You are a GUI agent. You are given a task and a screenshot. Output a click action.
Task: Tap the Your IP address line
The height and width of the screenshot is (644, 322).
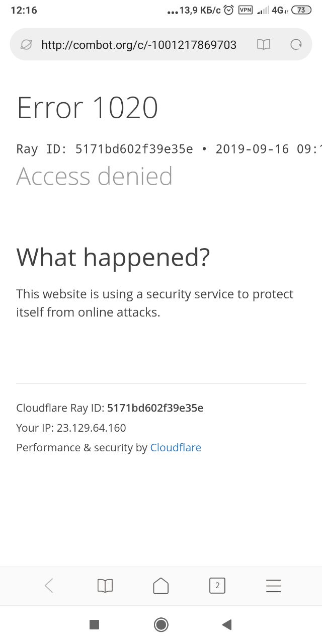pos(71,428)
